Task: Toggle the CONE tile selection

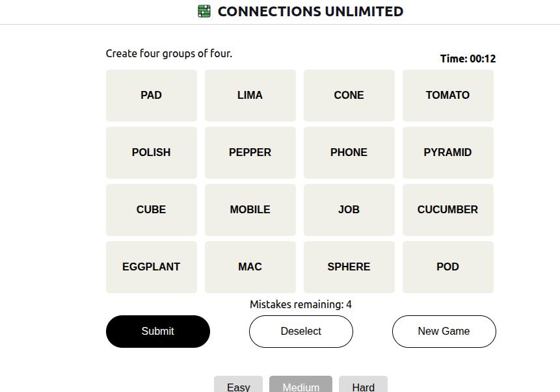Action: pos(349,96)
